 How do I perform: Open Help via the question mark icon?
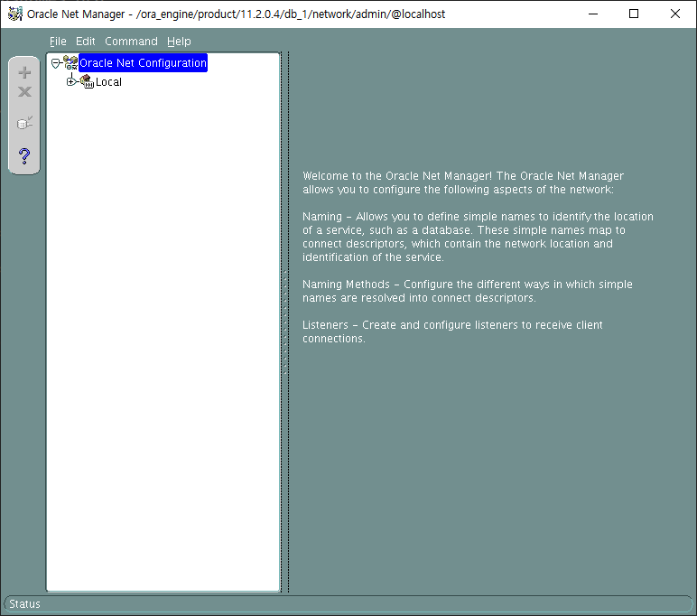pyautogui.click(x=24, y=156)
